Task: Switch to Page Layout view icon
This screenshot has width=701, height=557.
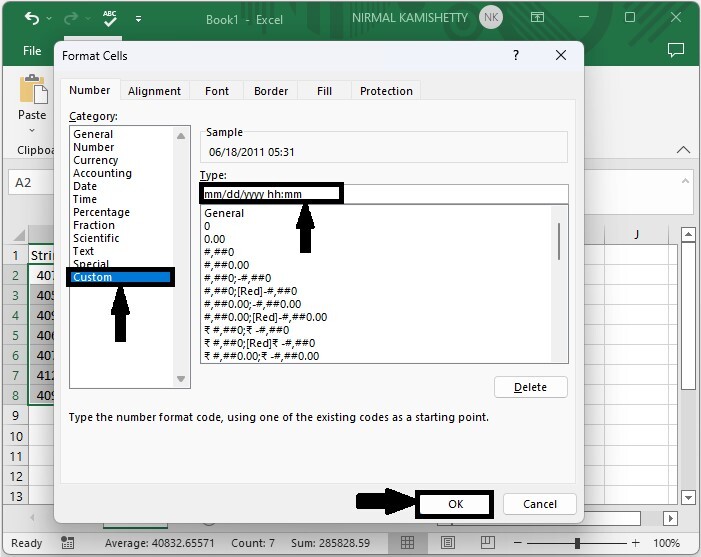Action: [448, 543]
